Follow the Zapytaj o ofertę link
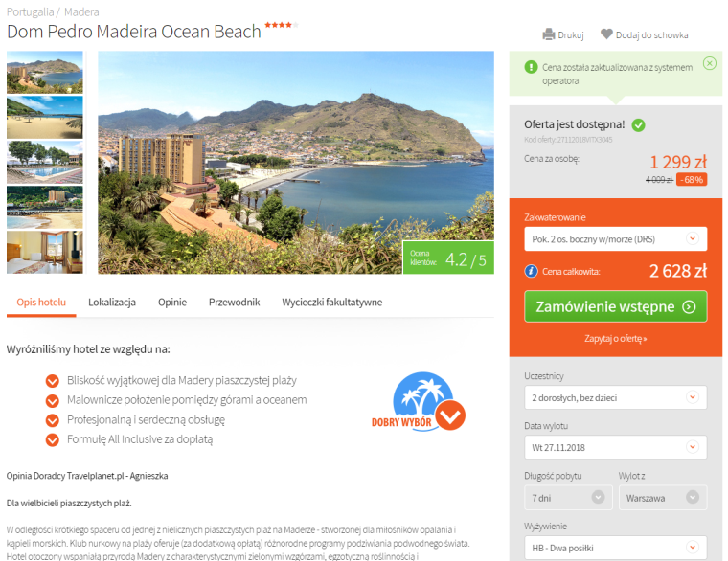Viewport: 728px width, 561px height. (x=615, y=338)
